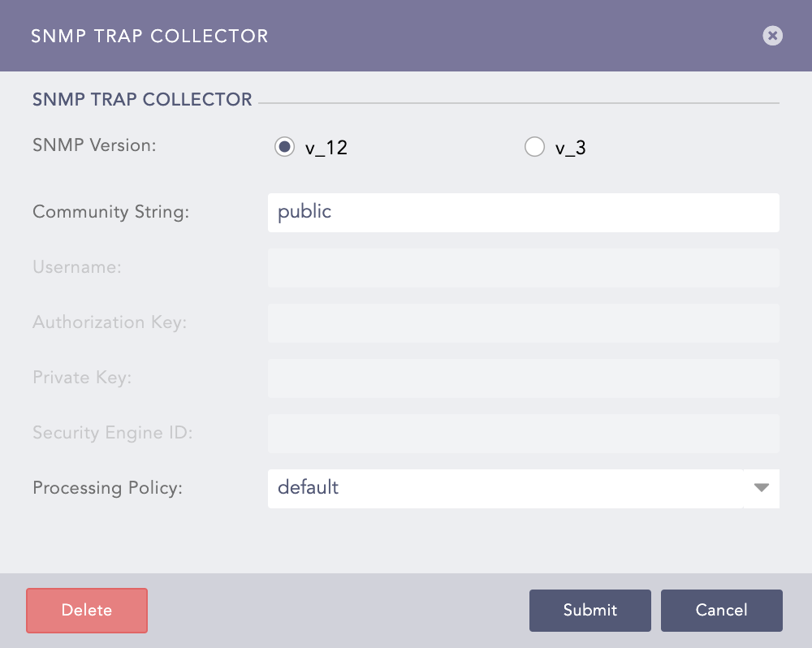Click the v_12 text label

(x=328, y=147)
